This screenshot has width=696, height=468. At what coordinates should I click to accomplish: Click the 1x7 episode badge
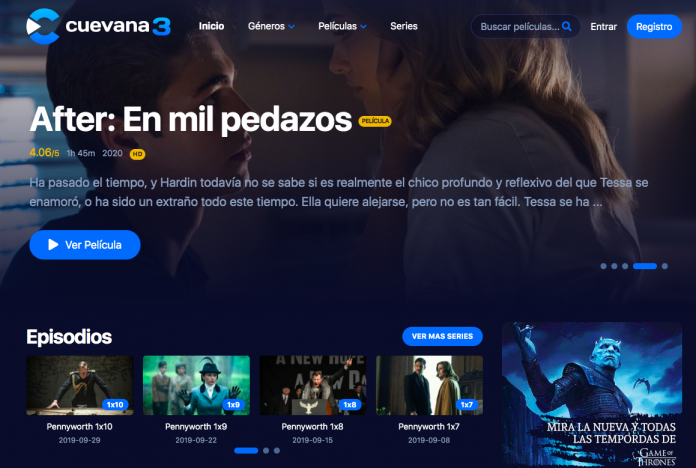coord(467,405)
